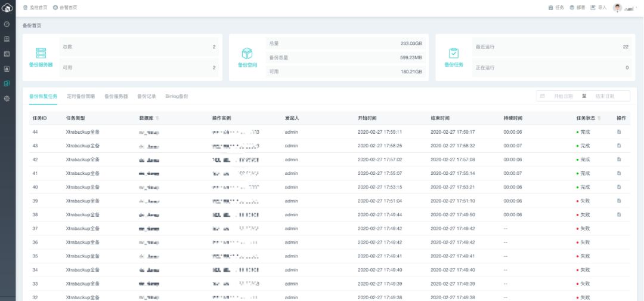
Task: Click the cloud logo in the sidebar
Action: [7, 7]
